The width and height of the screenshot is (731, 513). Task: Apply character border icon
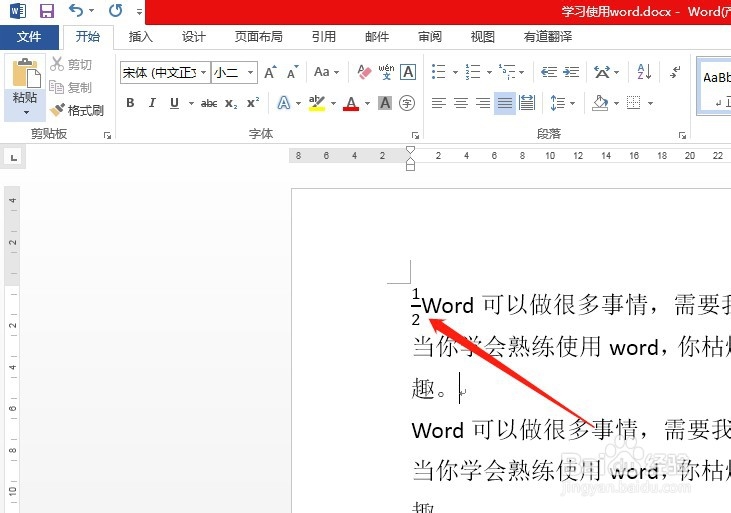point(408,72)
